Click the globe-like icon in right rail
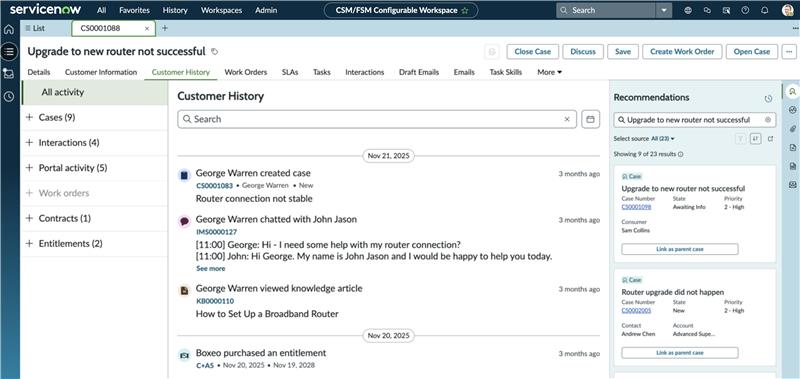Image resolution: width=800 pixels, height=379 pixels. click(x=792, y=110)
